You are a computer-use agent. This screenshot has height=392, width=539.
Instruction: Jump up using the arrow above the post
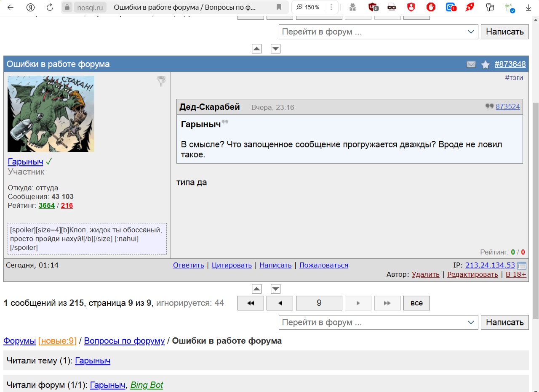click(257, 49)
